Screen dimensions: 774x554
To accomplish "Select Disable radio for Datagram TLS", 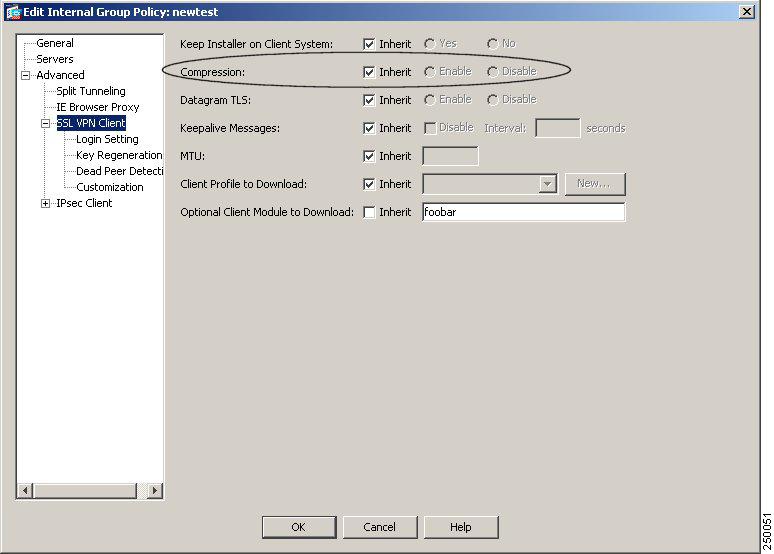I will 492,100.
